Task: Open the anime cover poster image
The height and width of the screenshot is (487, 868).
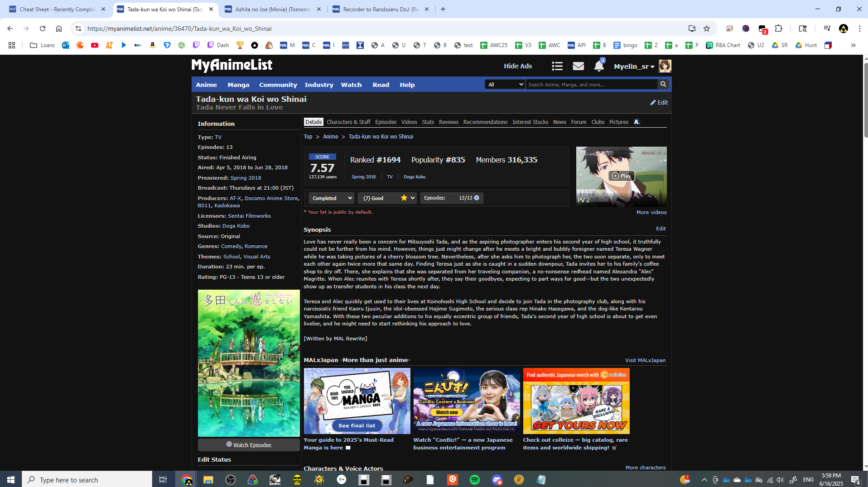Action: tap(249, 363)
